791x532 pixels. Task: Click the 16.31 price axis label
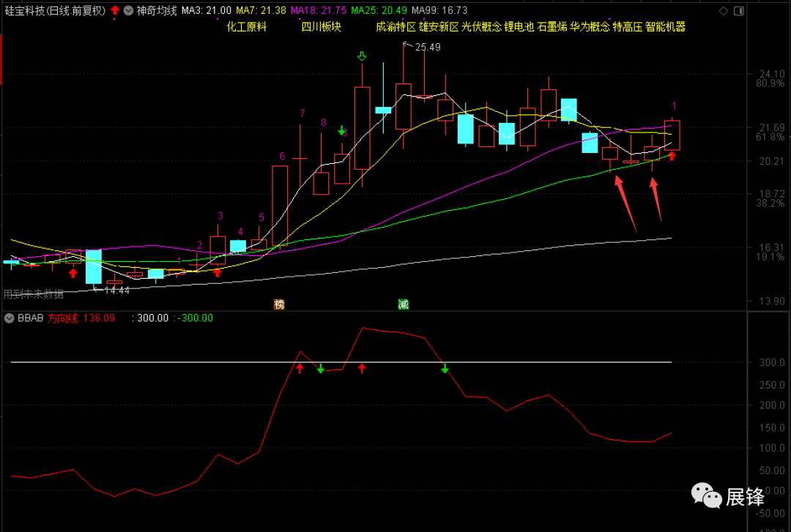(x=772, y=247)
